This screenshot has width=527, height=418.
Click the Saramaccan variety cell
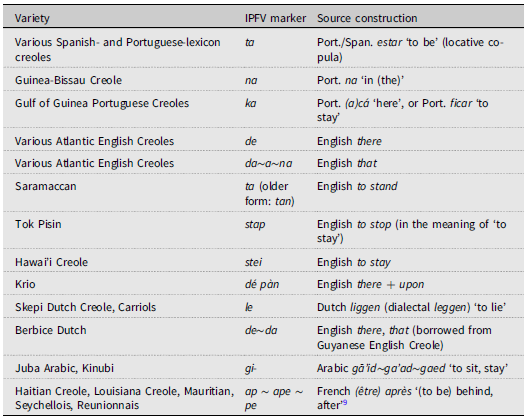pos(46,186)
